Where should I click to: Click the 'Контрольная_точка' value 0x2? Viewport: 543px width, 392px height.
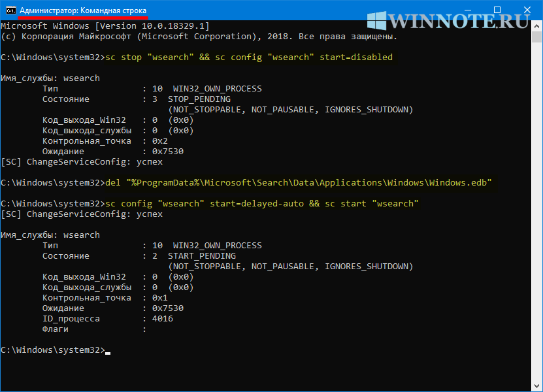coord(160,140)
